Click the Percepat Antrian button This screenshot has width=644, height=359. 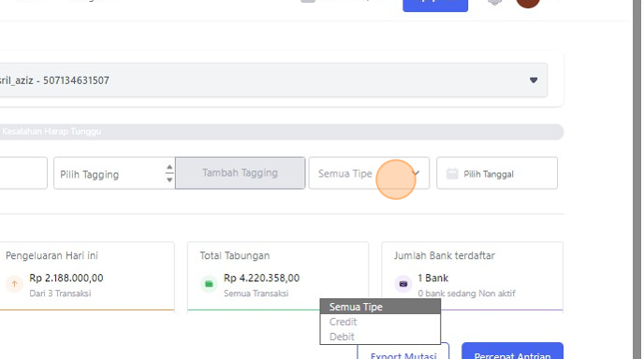(512, 352)
